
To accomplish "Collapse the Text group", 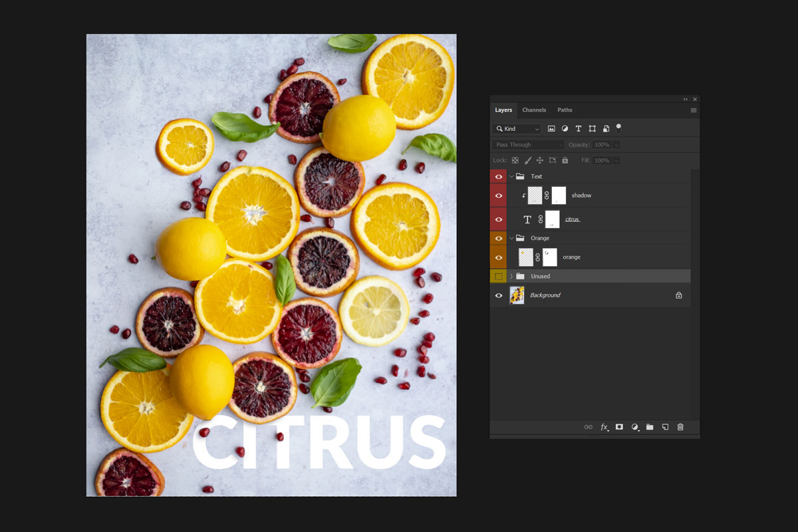I will tap(511, 176).
